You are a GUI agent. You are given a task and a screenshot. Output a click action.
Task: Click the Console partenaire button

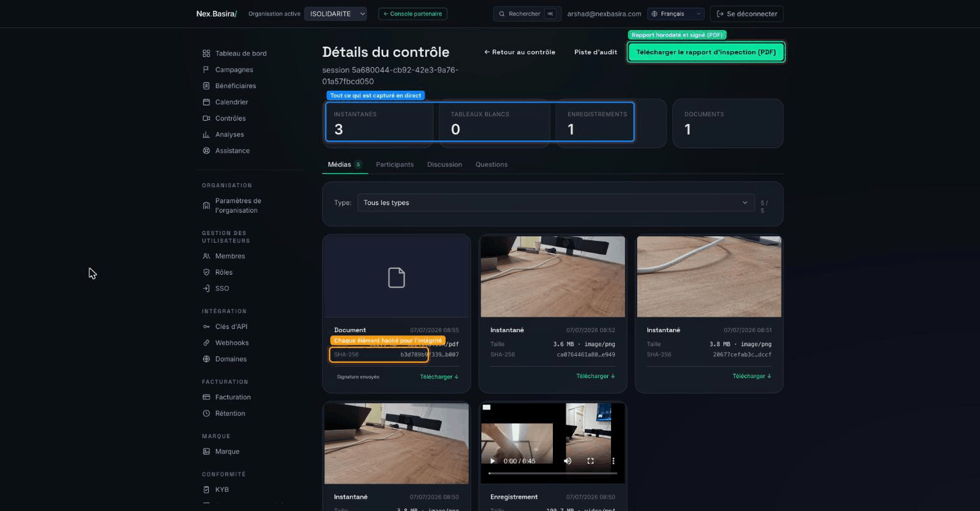[412, 13]
